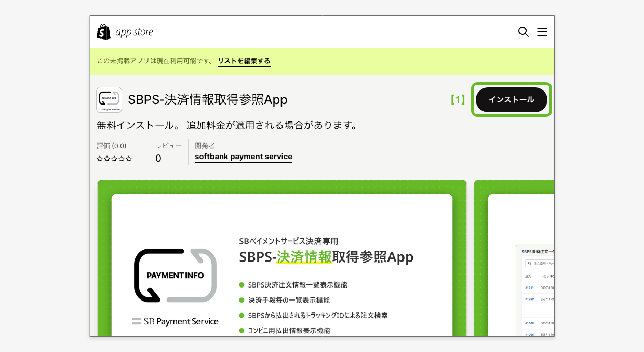Open the softbank payment service developer link
The width and height of the screenshot is (644, 352).
[244, 157]
